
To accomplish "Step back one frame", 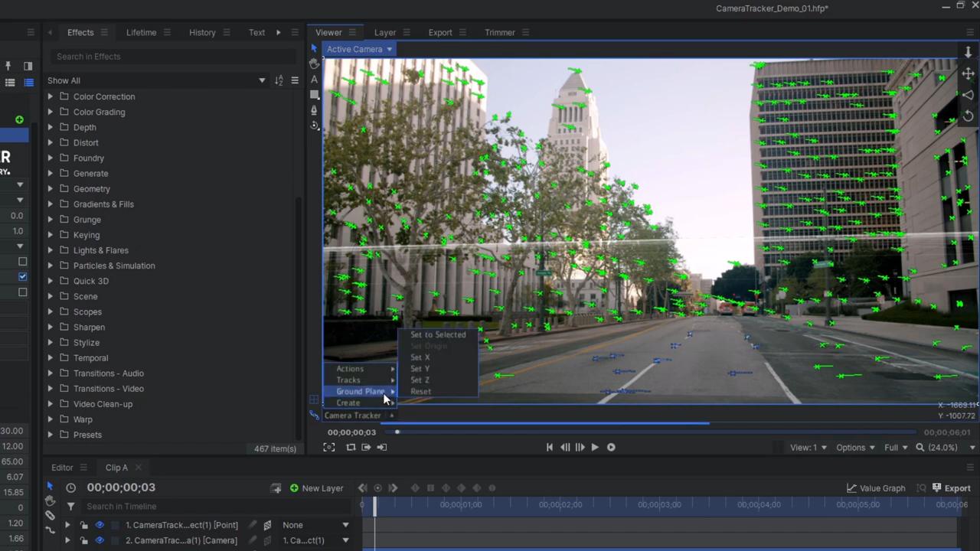I will (x=565, y=447).
